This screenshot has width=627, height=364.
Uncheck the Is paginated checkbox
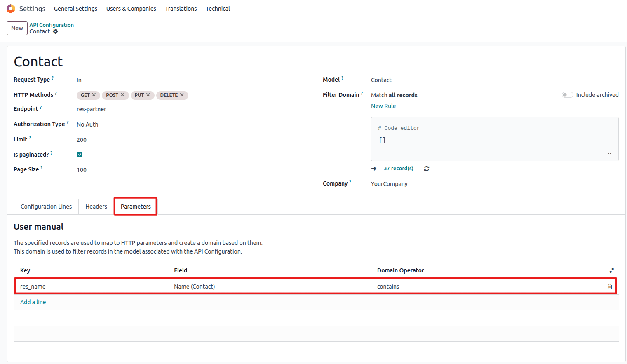click(x=80, y=155)
